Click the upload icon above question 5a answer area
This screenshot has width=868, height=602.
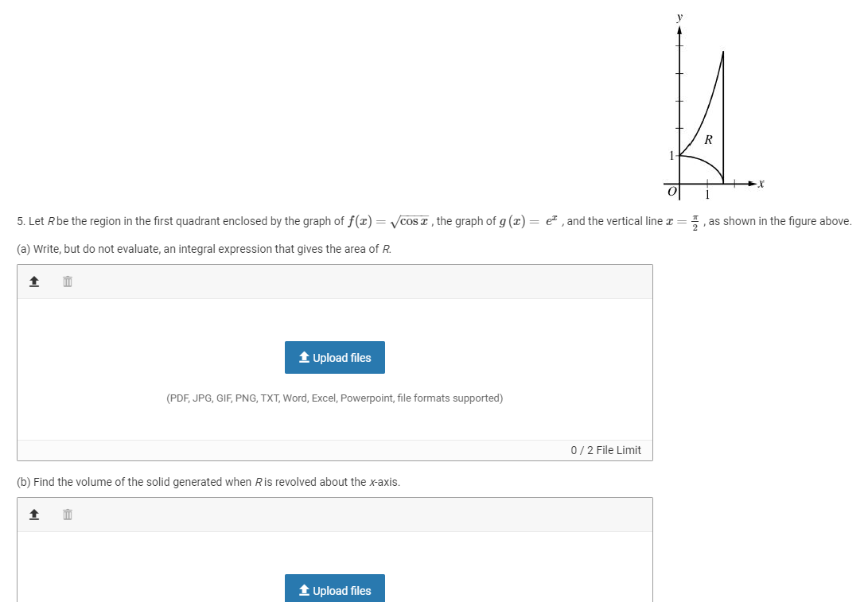pyautogui.click(x=33, y=281)
